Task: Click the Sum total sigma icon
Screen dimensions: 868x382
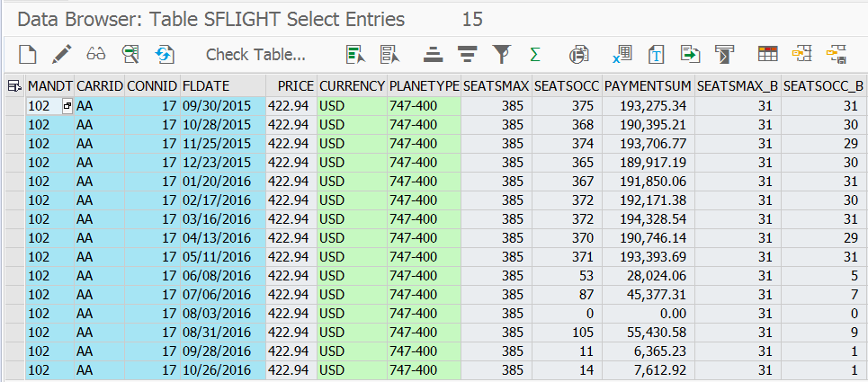Action: click(x=535, y=55)
